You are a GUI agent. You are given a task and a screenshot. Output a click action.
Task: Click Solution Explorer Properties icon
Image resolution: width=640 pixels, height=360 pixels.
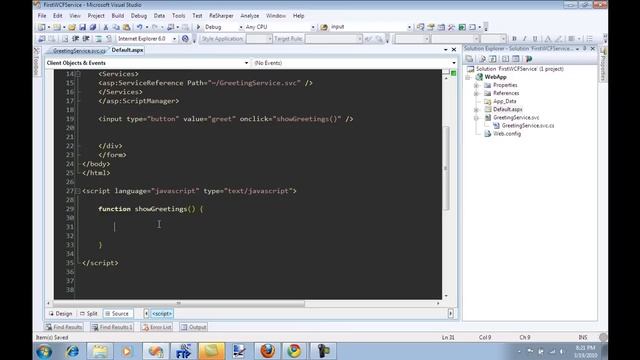(x=469, y=59)
